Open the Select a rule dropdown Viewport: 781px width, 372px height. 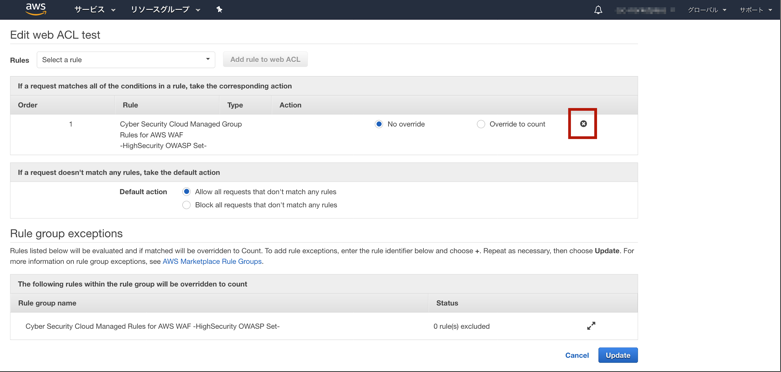pyautogui.click(x=126, y=60)
